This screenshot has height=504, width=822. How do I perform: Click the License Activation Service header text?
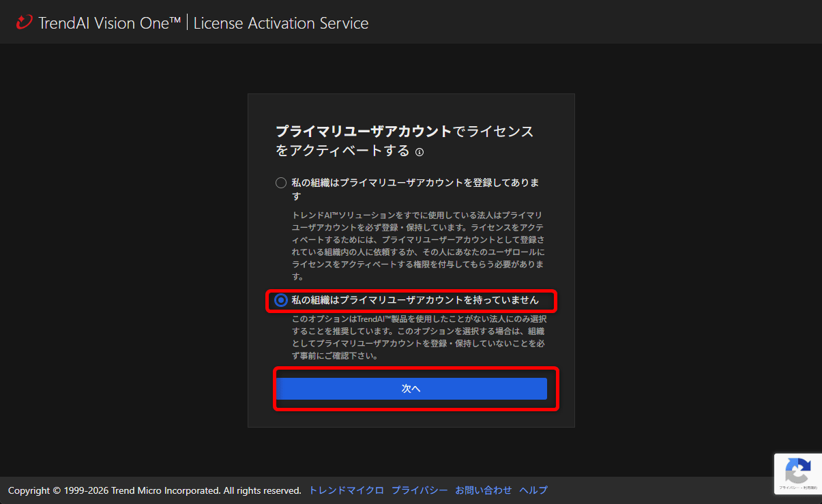pyautogui.click(x=281, y=23)
